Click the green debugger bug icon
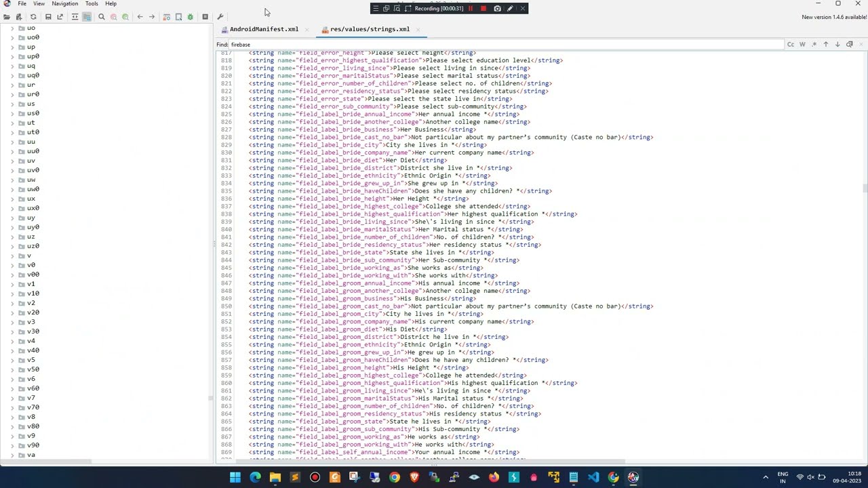 pyautogui.click(x=190, y=17)
